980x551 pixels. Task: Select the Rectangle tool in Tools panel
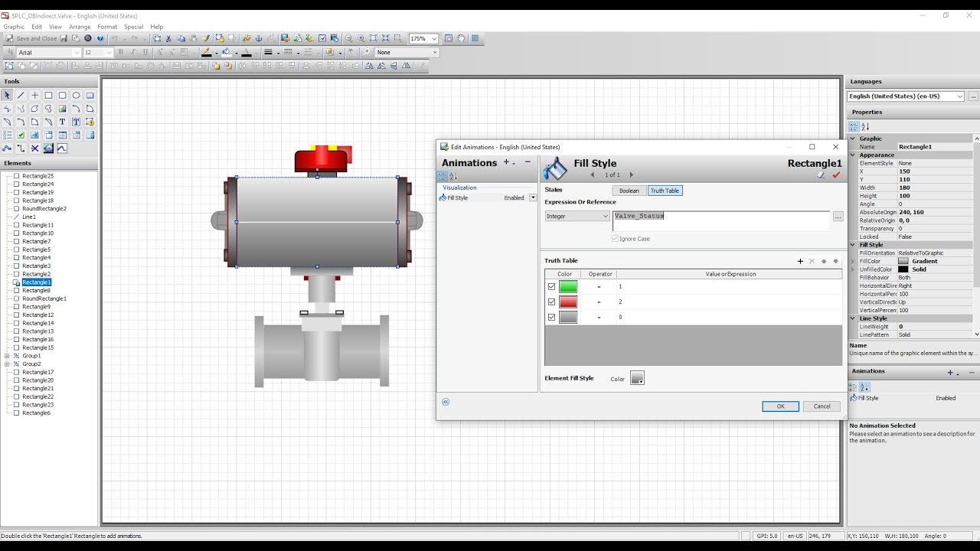48,96
